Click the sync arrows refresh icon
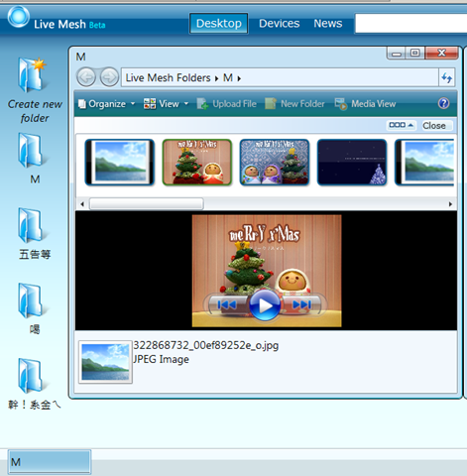 click(446, 78)
